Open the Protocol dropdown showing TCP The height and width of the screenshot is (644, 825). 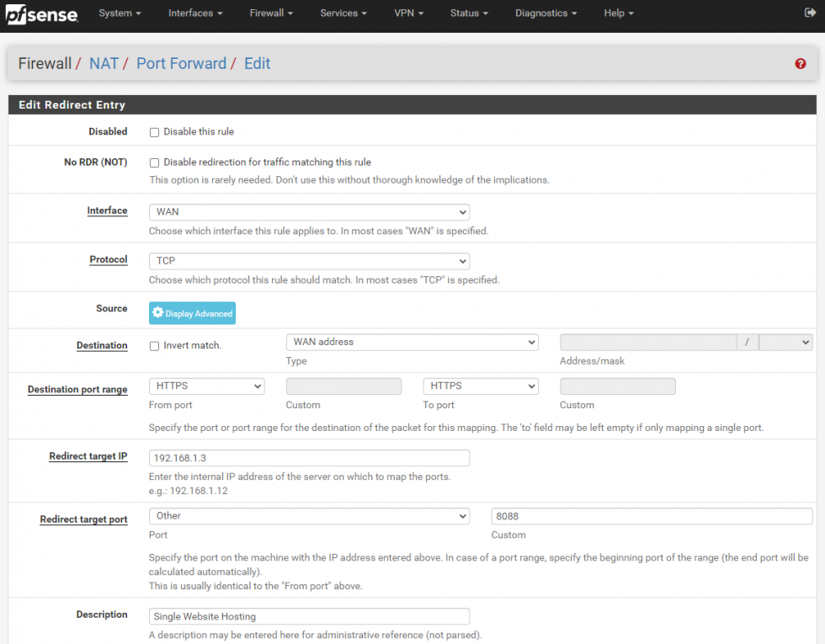tap(309, 261)
